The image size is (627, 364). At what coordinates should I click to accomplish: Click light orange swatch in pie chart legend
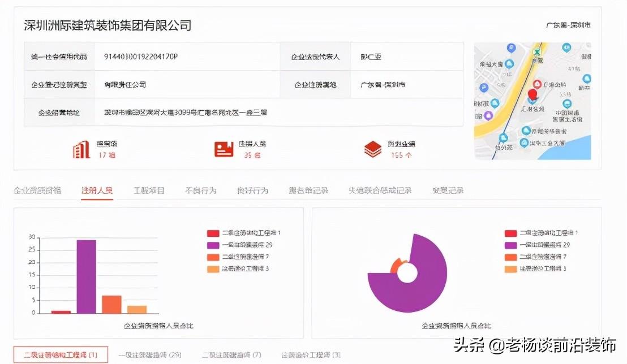(510, 269)
